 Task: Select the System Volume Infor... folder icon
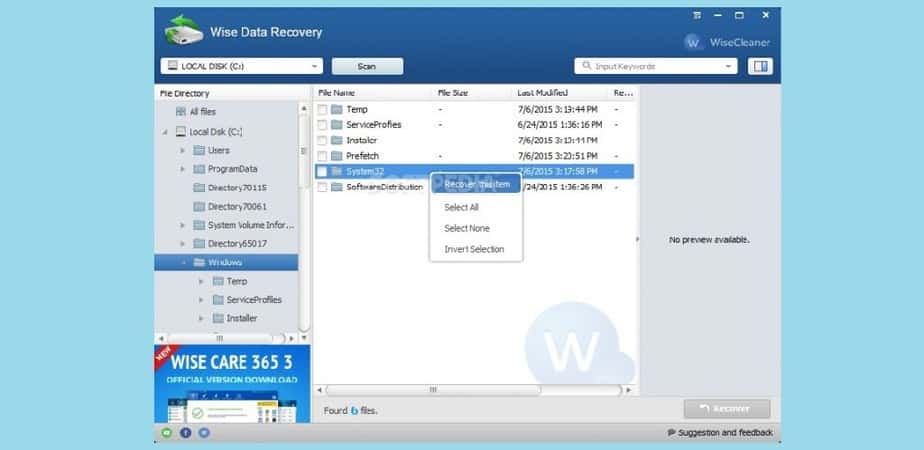tap(199, 225)
